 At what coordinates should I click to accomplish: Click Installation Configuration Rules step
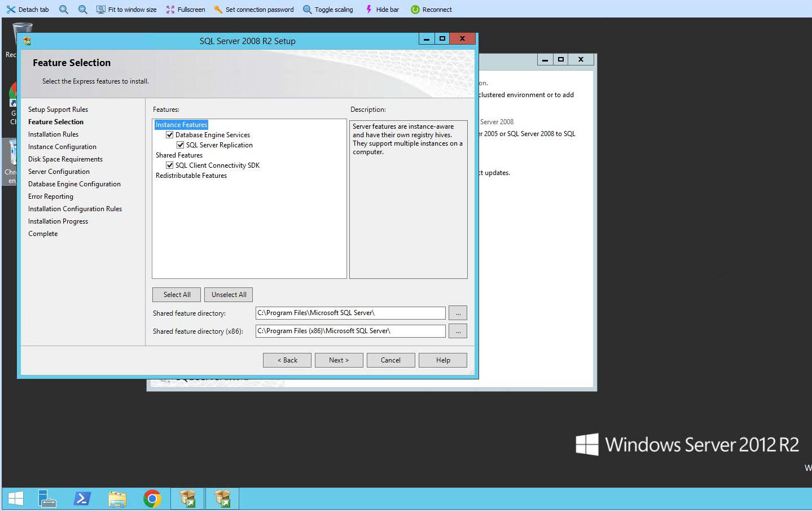point(75,209)
